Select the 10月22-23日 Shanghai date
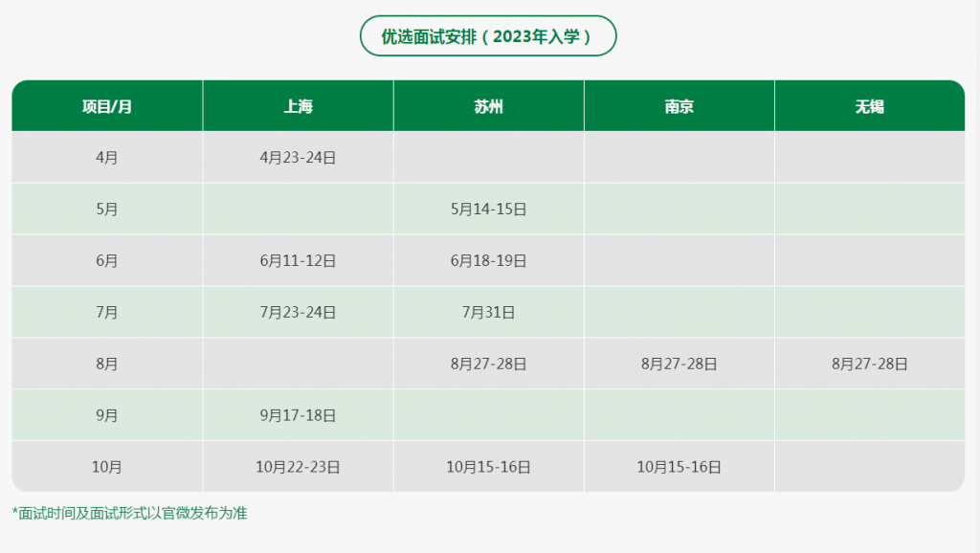The height and width of the screenshot is (553, 980). coord(298,468)
